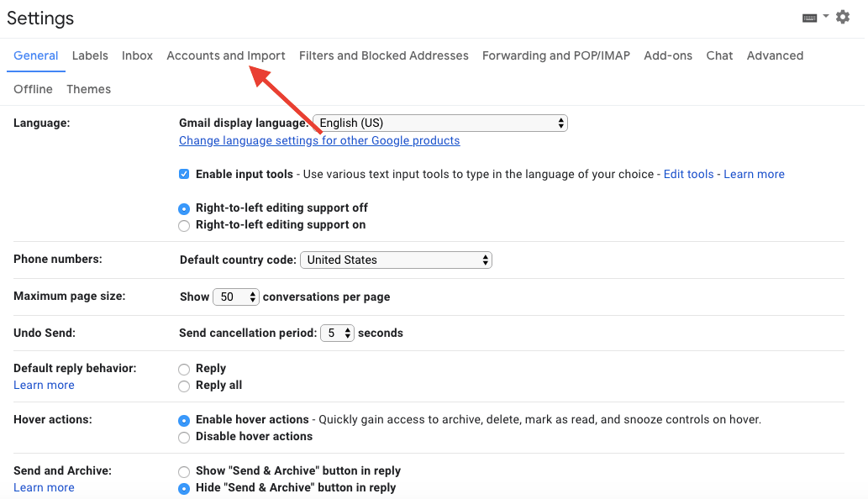The width and height of the screenshot is (868, 499).
Task: Open the Themes tab
Action: (88, 89)
